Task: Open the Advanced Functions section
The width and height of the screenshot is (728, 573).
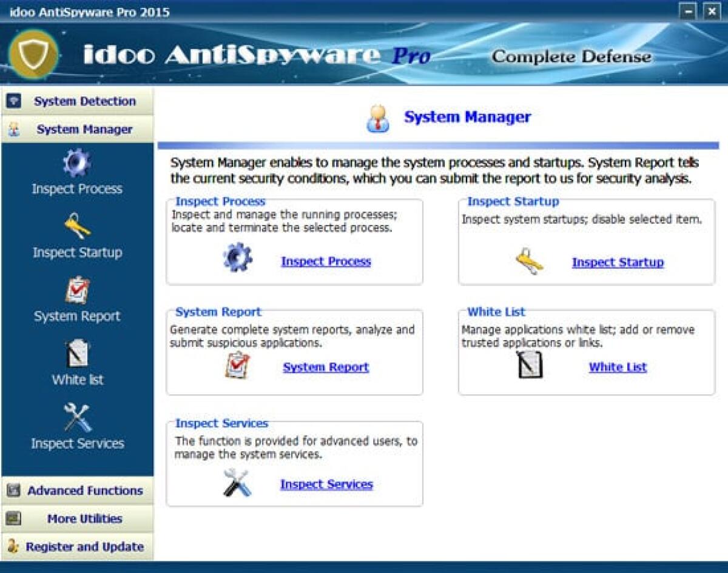Action: (78, 490)
